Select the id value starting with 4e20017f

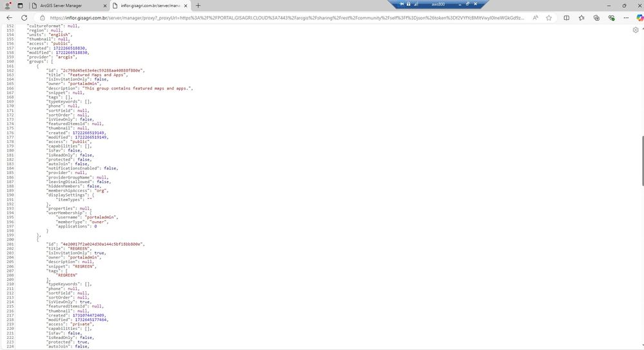(102, 244)
